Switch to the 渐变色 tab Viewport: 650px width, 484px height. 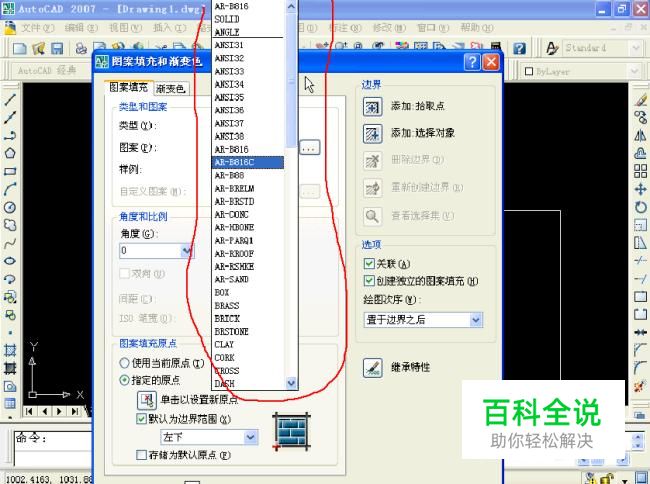point(170,88)
